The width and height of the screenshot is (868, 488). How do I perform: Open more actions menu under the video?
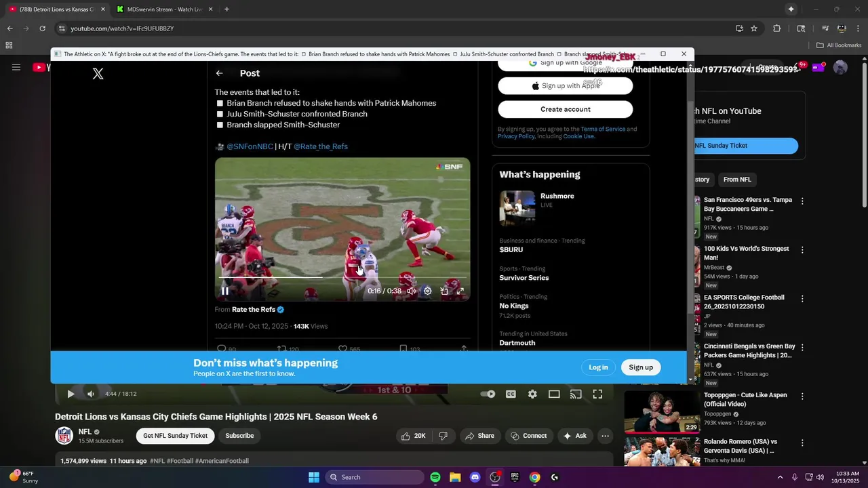(x=606, y=436)
